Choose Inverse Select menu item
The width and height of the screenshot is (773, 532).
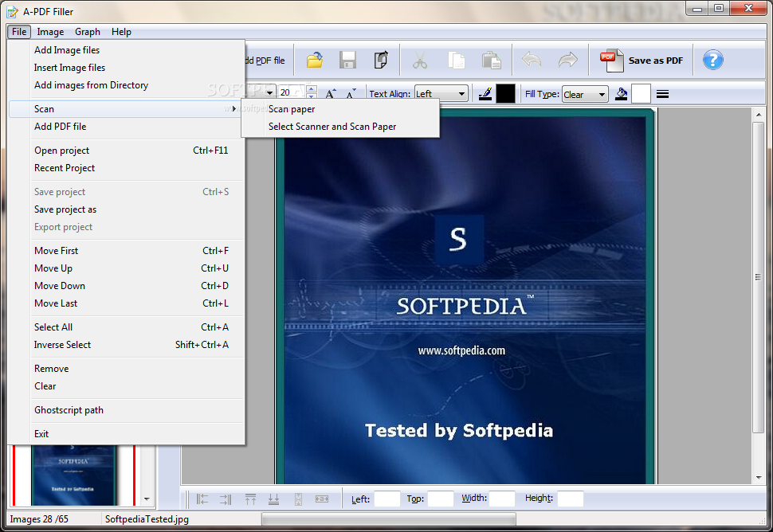127,345
